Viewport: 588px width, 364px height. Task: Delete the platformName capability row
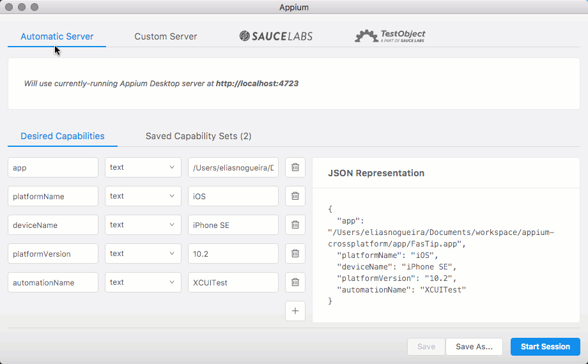pos(295,196)
